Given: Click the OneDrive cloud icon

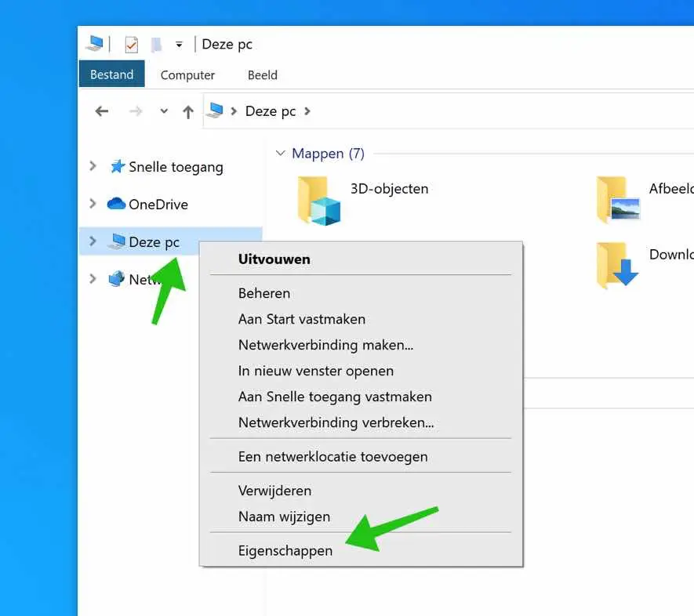Looking at the screenshot, I should (116, 204).
